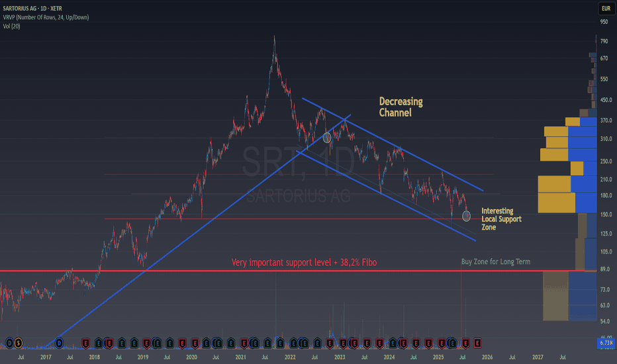Click the 125.0 price axis label
617x364 pixels.
point(606,234)
